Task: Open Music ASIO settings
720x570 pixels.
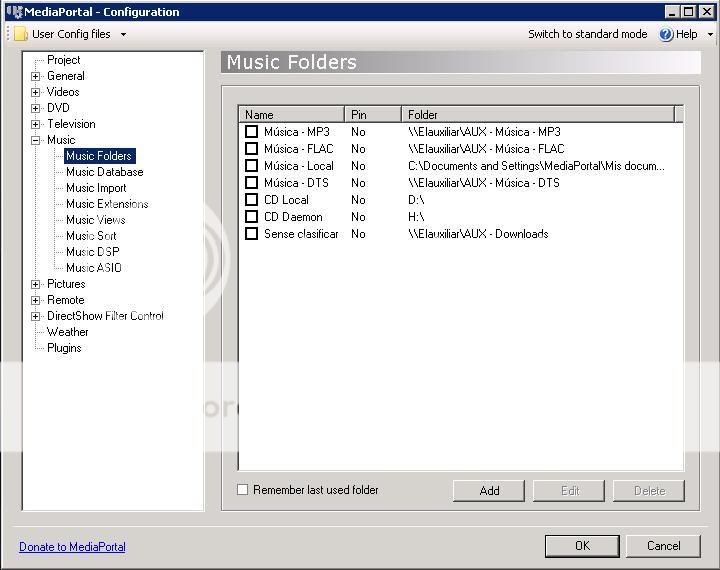Action: (94, 268)
